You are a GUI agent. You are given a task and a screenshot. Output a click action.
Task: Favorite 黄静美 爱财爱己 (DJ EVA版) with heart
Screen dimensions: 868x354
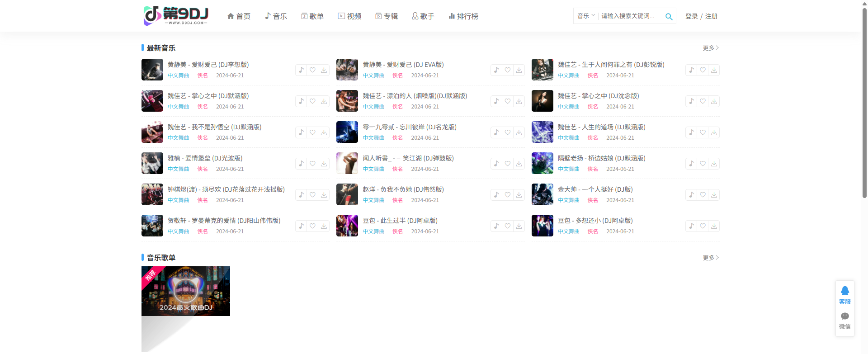point(508,70)
